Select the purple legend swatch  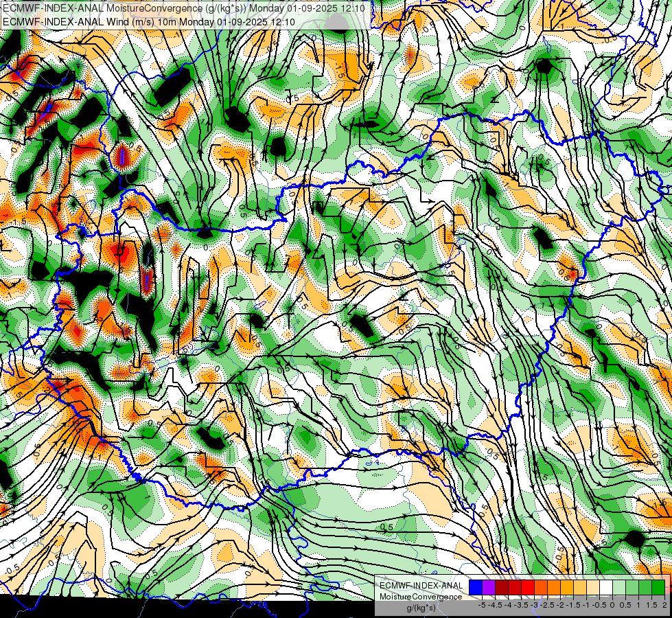pos(489,587)
